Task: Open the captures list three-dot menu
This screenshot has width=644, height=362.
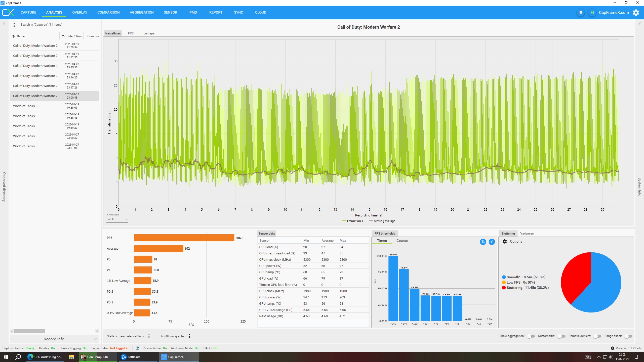Action: coord(14,25)
